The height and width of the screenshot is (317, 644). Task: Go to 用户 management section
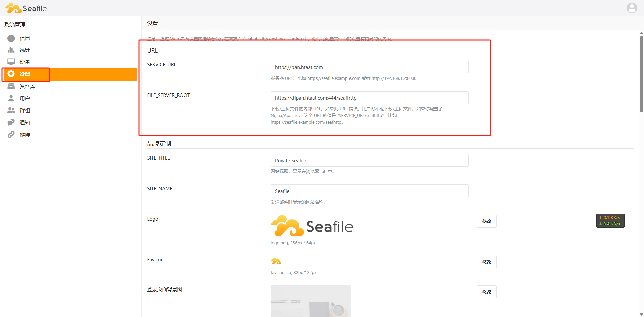pos(25,99)
